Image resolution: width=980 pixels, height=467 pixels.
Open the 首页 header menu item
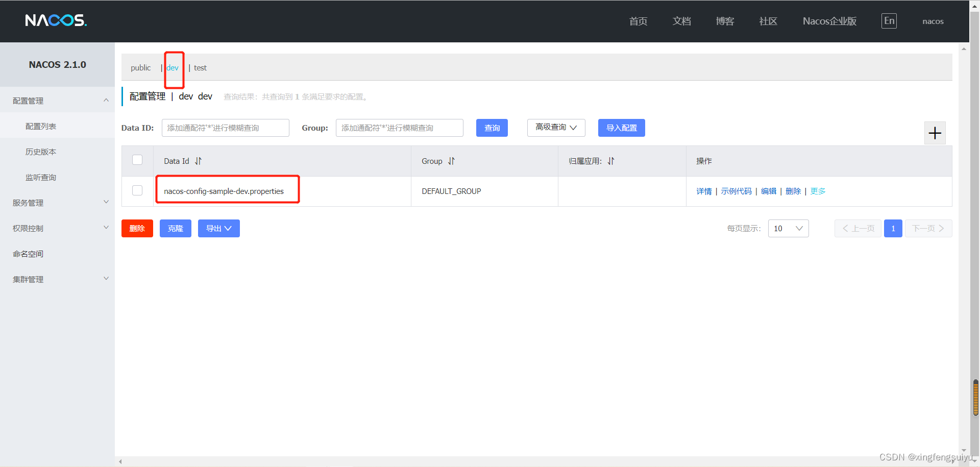pos(638,21)
